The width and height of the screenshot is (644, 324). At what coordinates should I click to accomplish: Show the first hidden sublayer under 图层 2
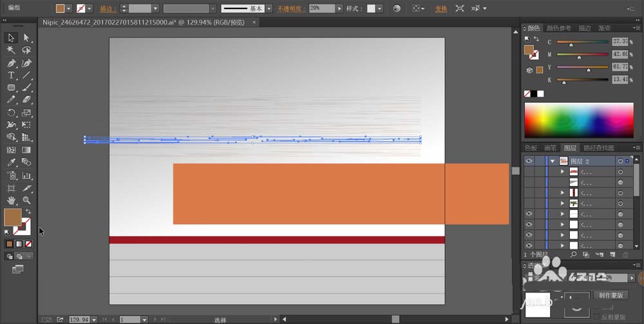(529, 171)
